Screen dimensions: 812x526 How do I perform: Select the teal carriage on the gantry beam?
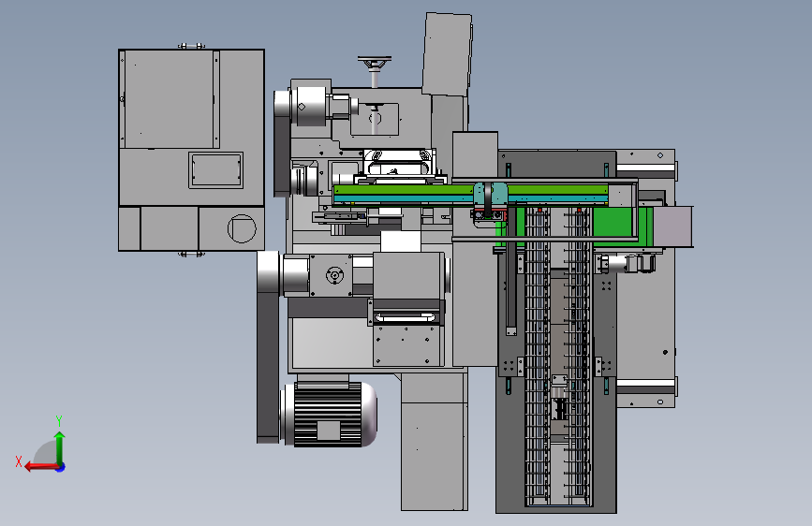[491, 195]
